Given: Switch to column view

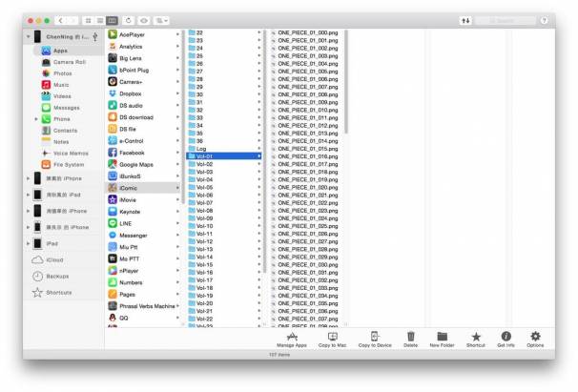Looking at the screenshot, I should point(112,21).
